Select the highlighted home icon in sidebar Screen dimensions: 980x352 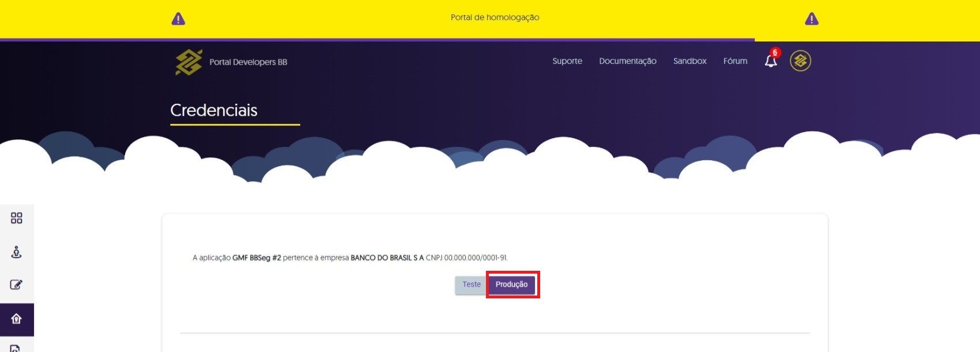(17, 319)
